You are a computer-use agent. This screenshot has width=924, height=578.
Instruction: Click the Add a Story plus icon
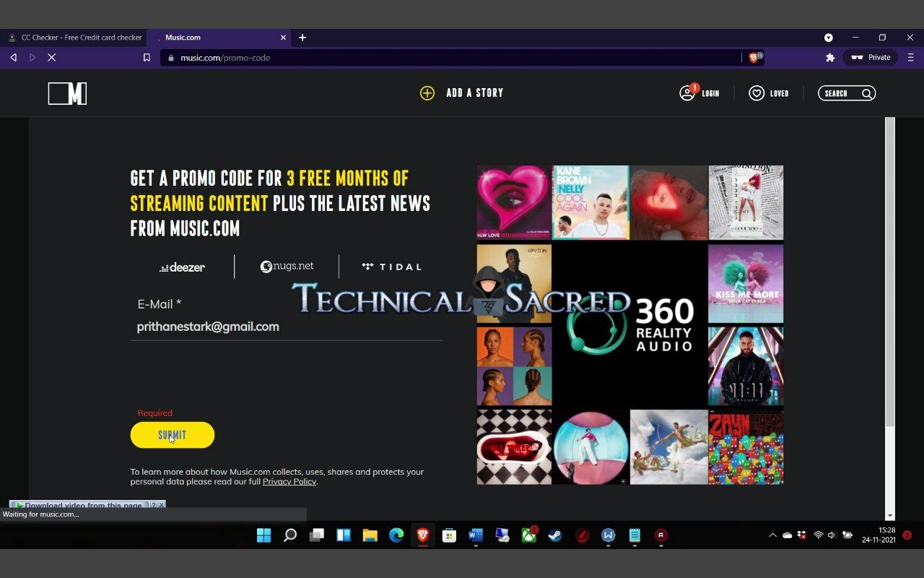point(427,93)
